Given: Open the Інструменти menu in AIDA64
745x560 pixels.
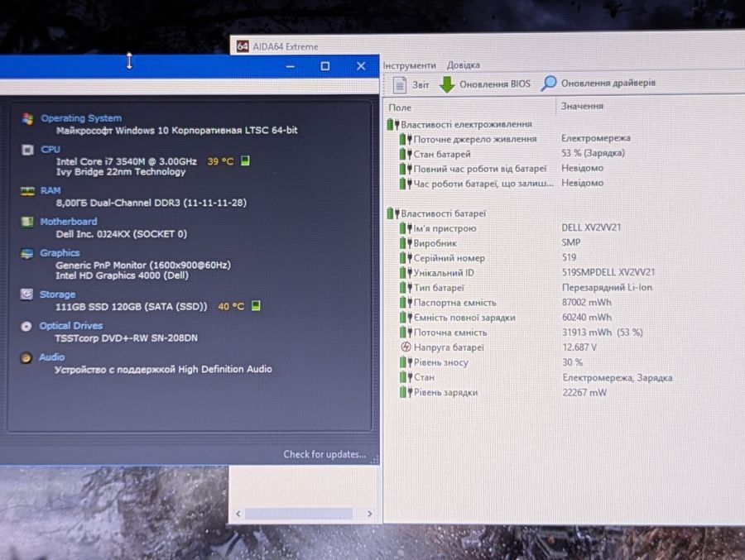Looking at the screenshot, I should (410, 65).
